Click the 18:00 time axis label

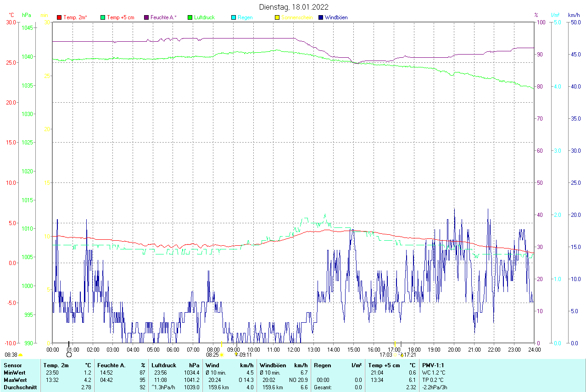tap(414, 350)
